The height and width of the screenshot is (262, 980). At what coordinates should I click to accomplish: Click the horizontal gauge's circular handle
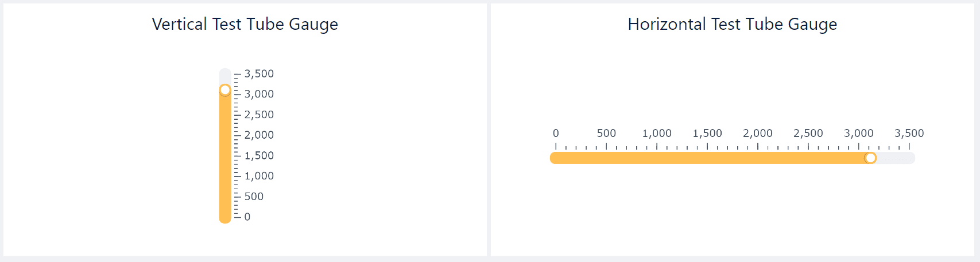(870, 158)
